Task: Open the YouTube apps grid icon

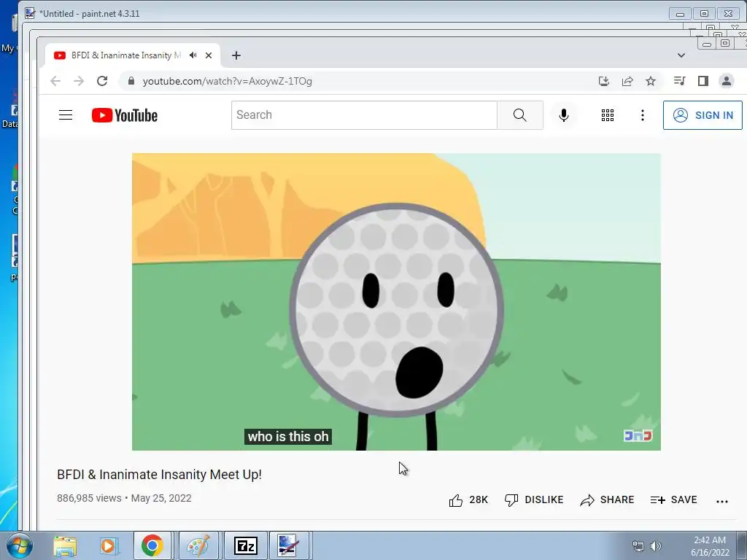Action: click(x=608, y=115)
